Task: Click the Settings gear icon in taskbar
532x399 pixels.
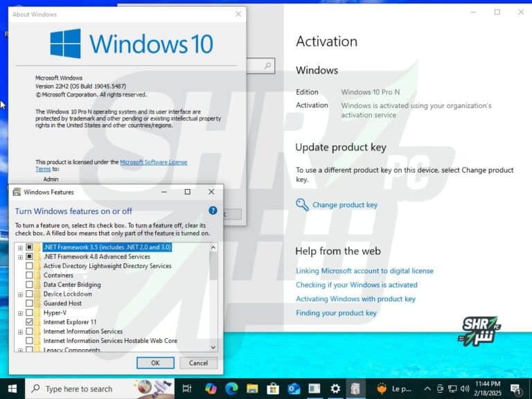Action: click(335, 389)
